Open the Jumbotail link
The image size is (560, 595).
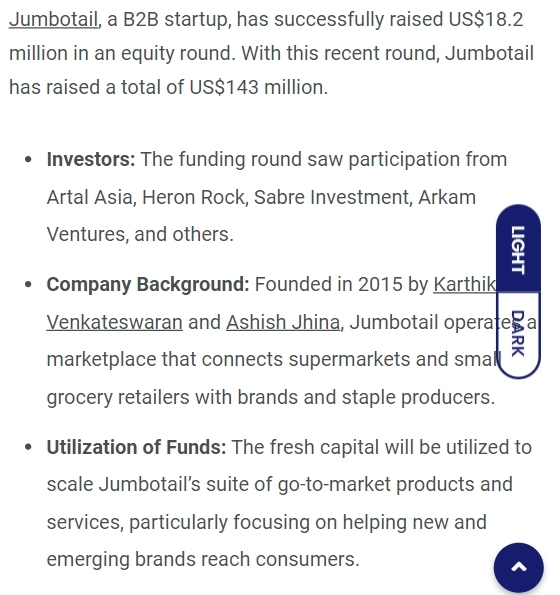(x=53, y=19)
